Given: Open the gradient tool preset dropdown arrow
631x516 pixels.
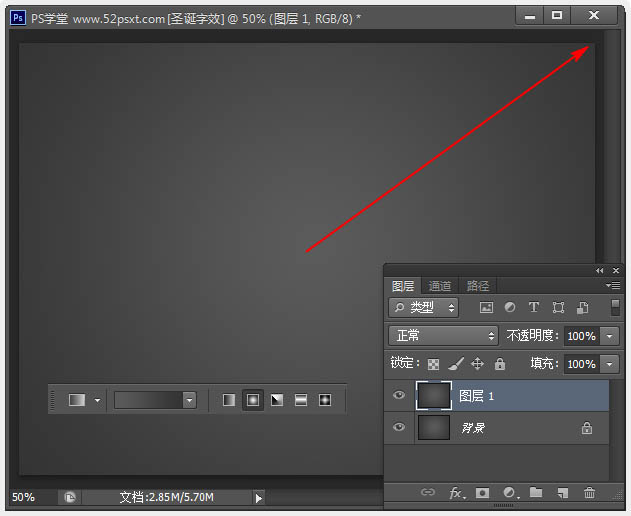Looking at the screenshot, I should [97, 400].
